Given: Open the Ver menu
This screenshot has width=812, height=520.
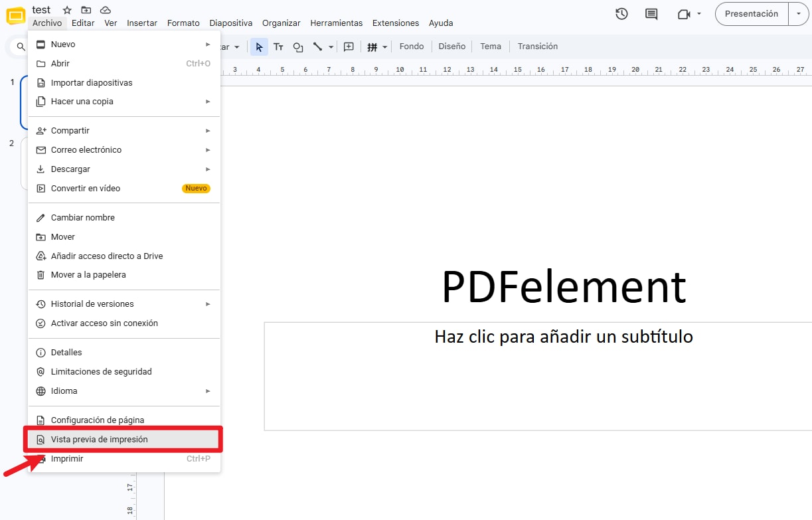Looking at the screenshot, I should 111,23.
